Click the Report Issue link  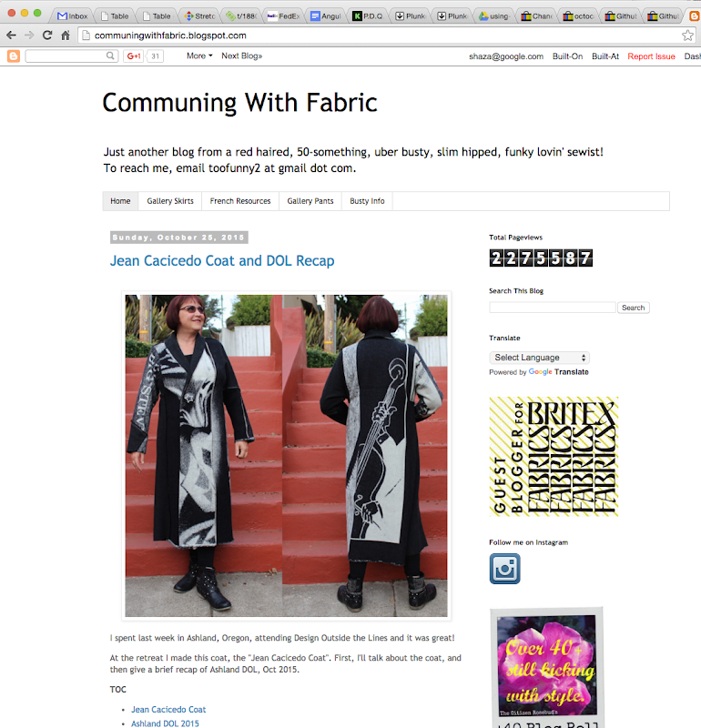click(651, 56)
